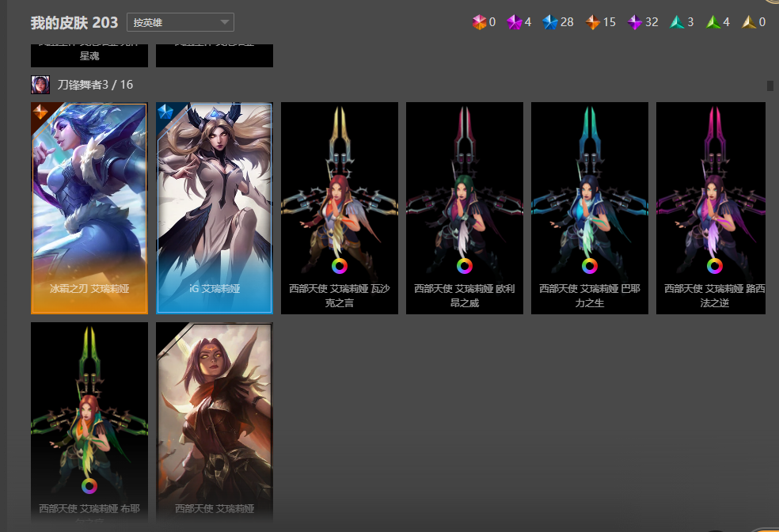779x532 pixels.
Task: Open the chroma wheel on the green 布耶 chroma card
Action: [x=89, y=486]
